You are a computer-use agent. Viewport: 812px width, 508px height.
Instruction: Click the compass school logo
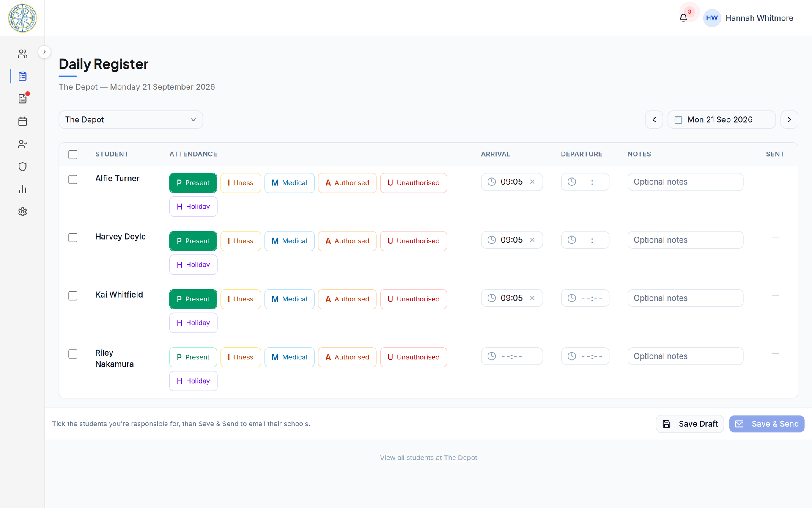(x=22, y=18)
